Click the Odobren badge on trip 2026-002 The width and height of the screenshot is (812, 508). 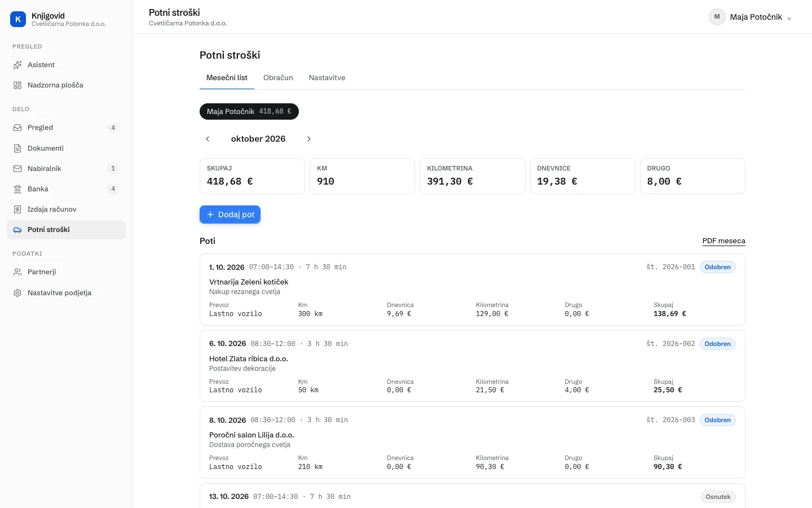[717, 344]
